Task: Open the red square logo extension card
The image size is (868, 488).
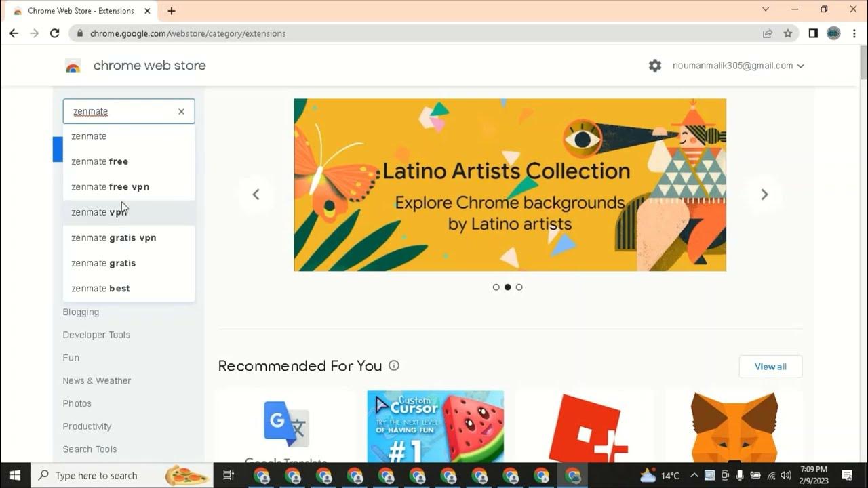Action: [585, 427]
